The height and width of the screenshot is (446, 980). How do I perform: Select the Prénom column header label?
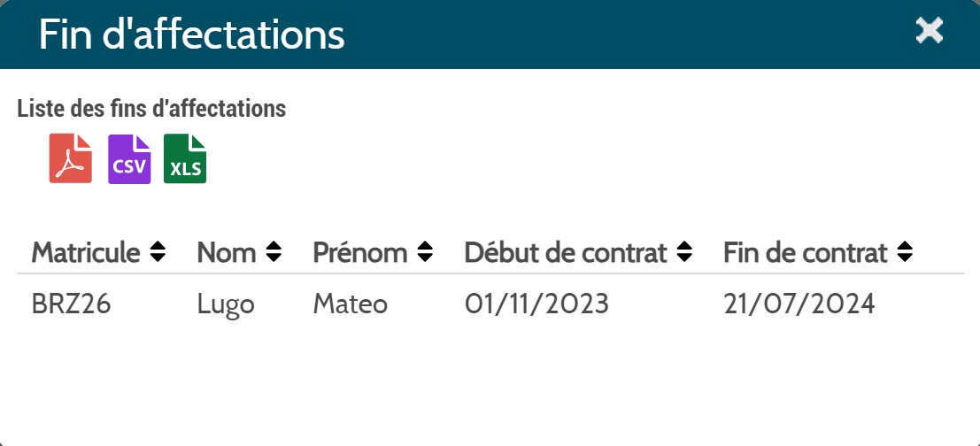click(x=360, y=253)
